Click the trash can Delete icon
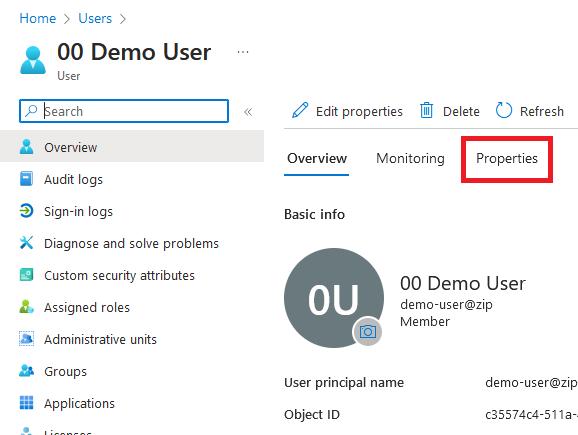 (x=426, y=110)
